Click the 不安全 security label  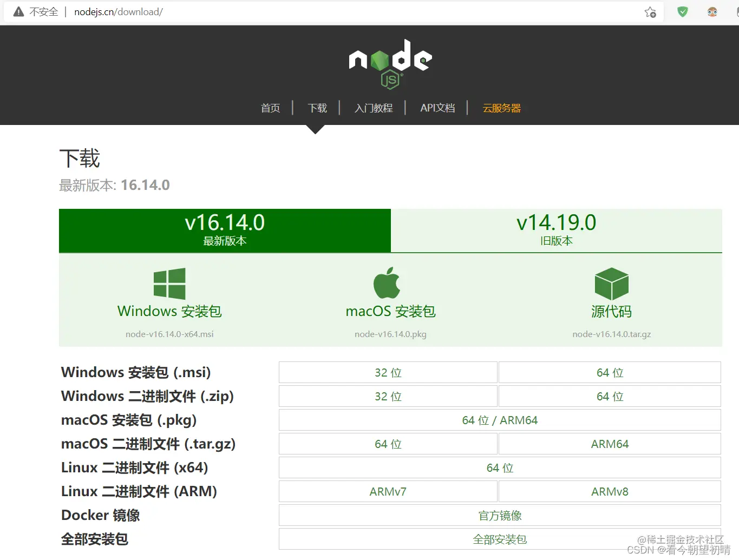click(x=44, y=12)
